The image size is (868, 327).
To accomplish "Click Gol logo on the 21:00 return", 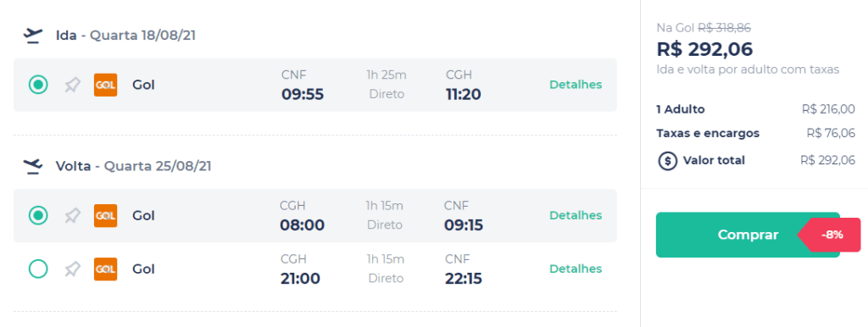I will click(105, 269).
